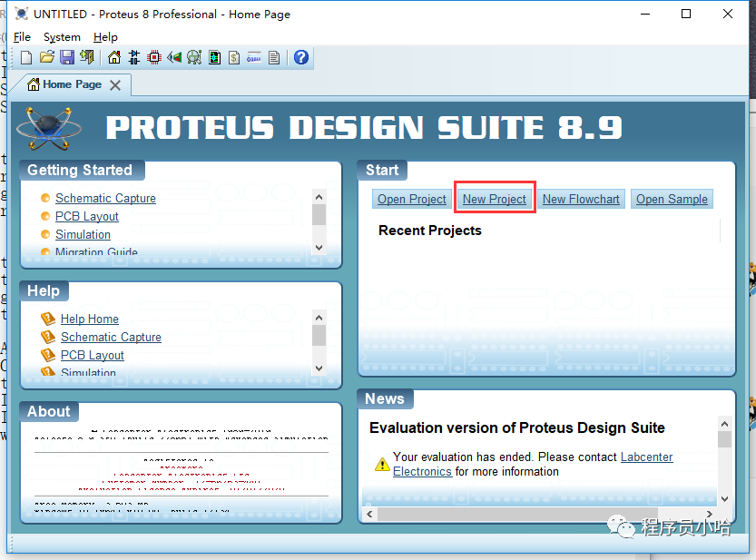Click the New Project toolbar icon
The height and width of the screenshot is (560, 756).
tap(26, 58)
